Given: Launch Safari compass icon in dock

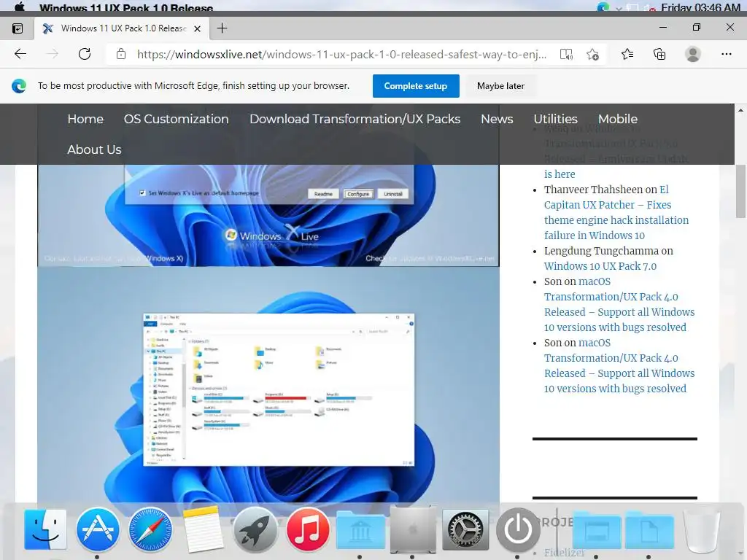Looking at the screenshot, I should [150, 529].
